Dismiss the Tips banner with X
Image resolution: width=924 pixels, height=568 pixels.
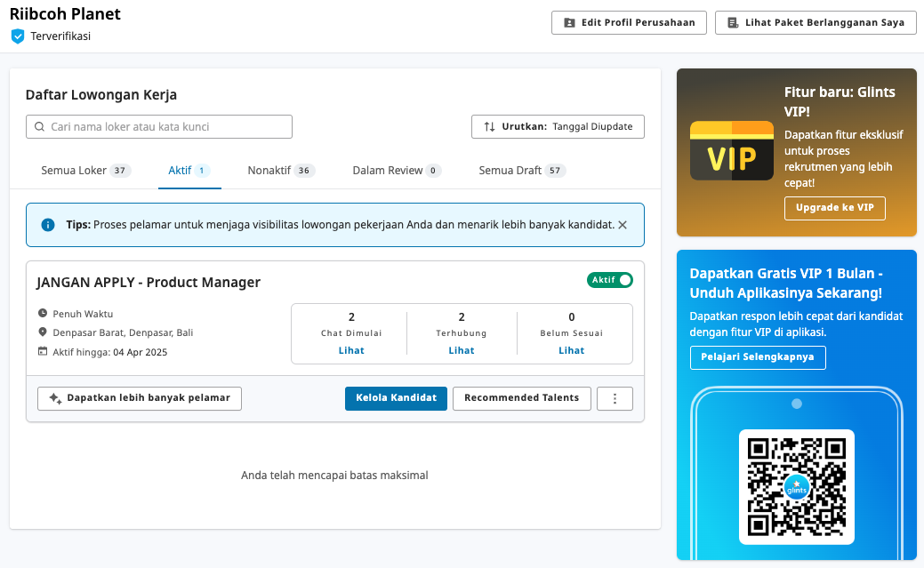coord(623,225)
